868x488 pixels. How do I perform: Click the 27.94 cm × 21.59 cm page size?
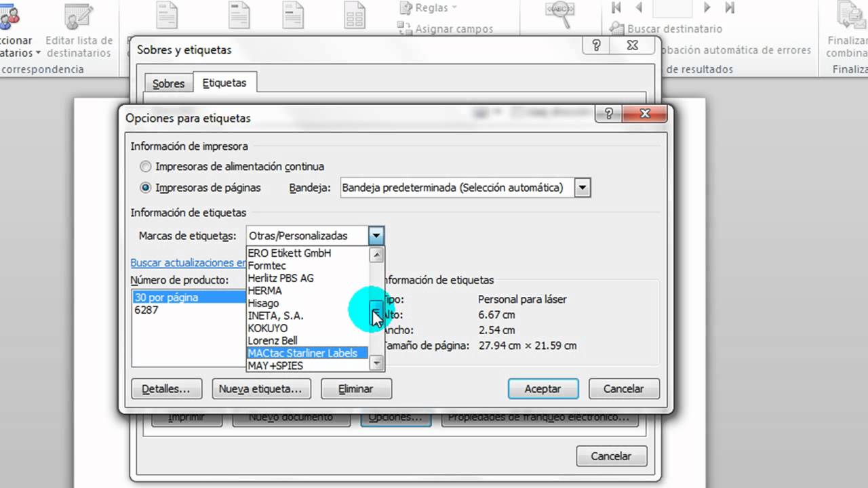(x=527, y=346)
